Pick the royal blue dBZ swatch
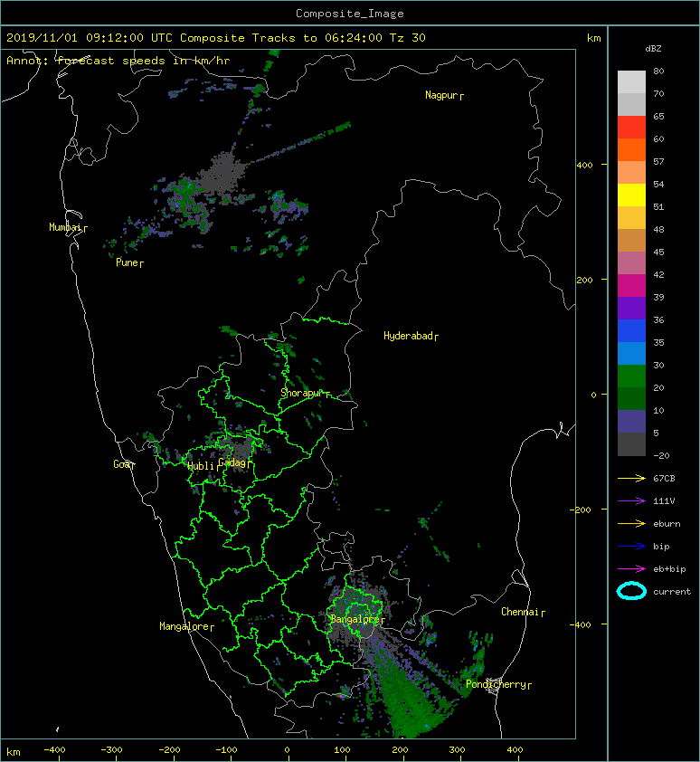 click(631, 331)
